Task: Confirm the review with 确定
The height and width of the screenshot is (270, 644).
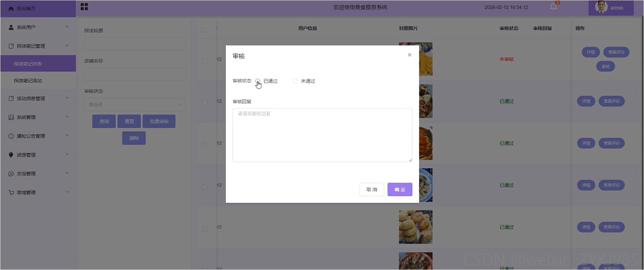Action: tap(400, 190)
